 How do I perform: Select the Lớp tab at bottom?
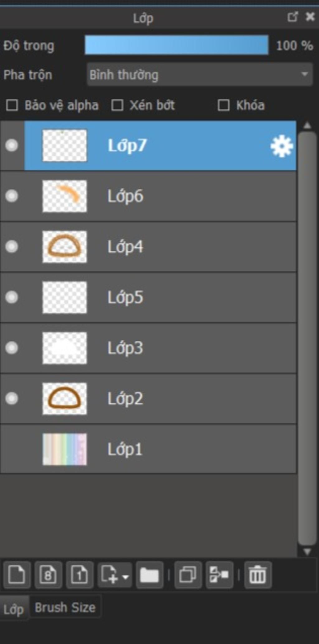click(14, 608)
